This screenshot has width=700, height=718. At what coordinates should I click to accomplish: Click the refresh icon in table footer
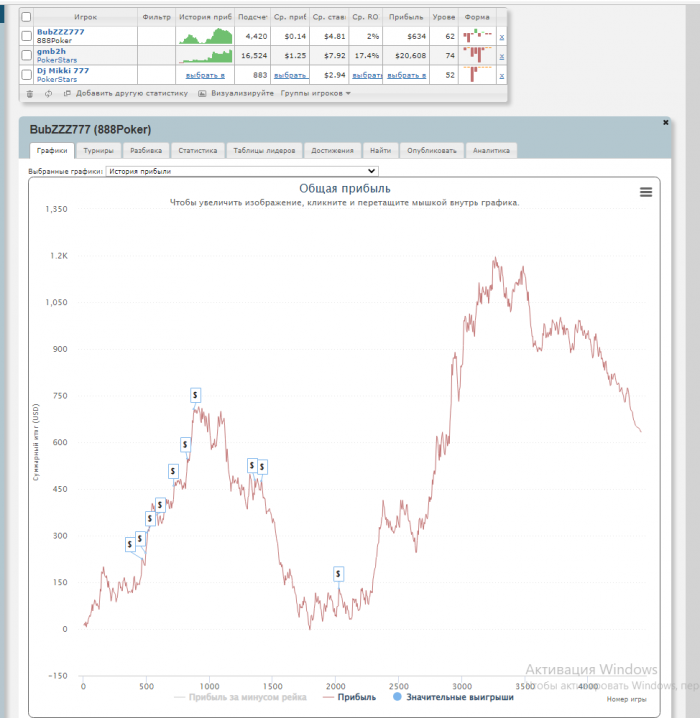tap(48, 94)
